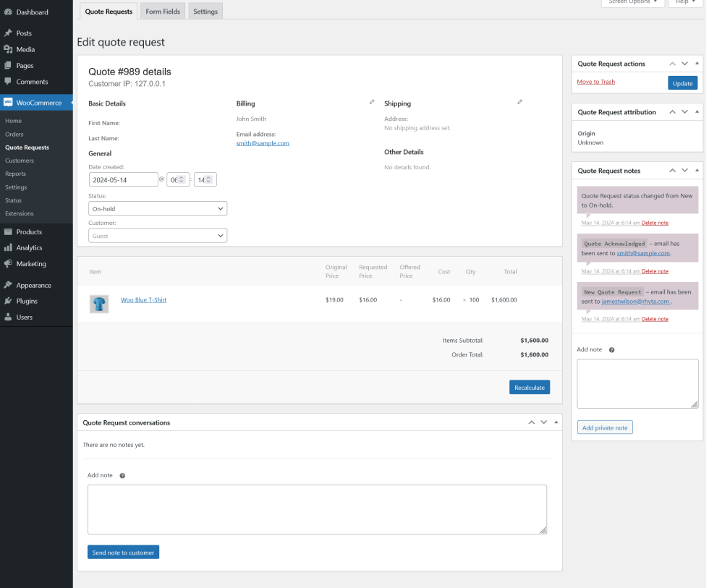Click Add private note button
Image resolution: width=709 pixels, height=588 pixels.
tap(605, 427)
